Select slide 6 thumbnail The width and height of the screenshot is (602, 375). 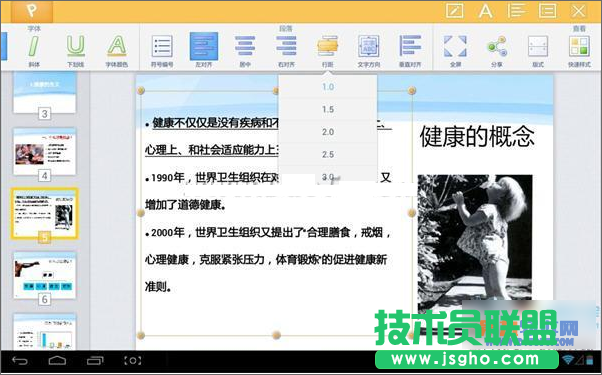(x=45, y=275)
